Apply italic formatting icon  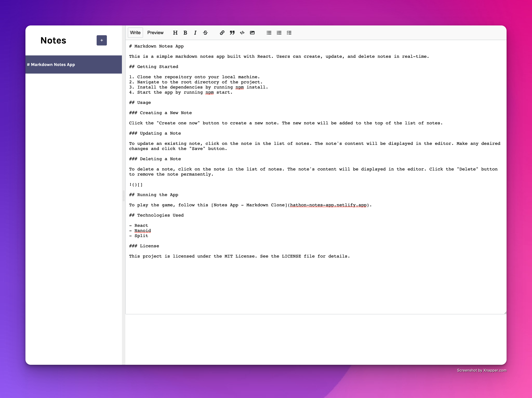(195, 33)
